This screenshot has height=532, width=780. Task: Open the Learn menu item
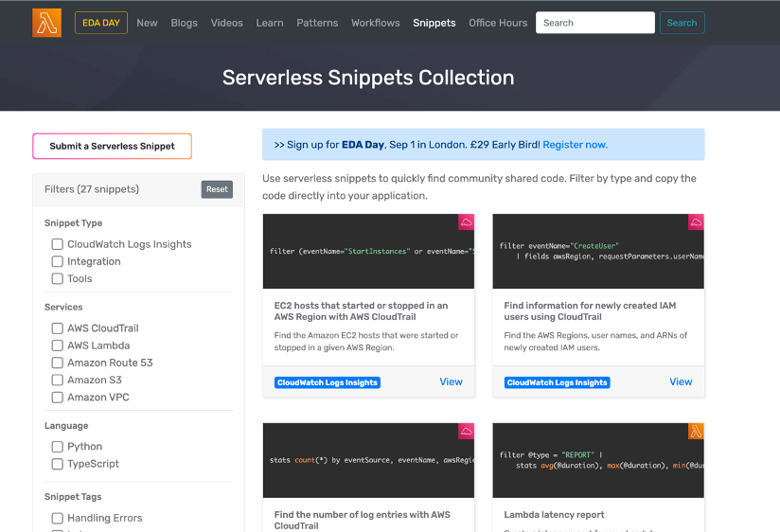(270, 23)
